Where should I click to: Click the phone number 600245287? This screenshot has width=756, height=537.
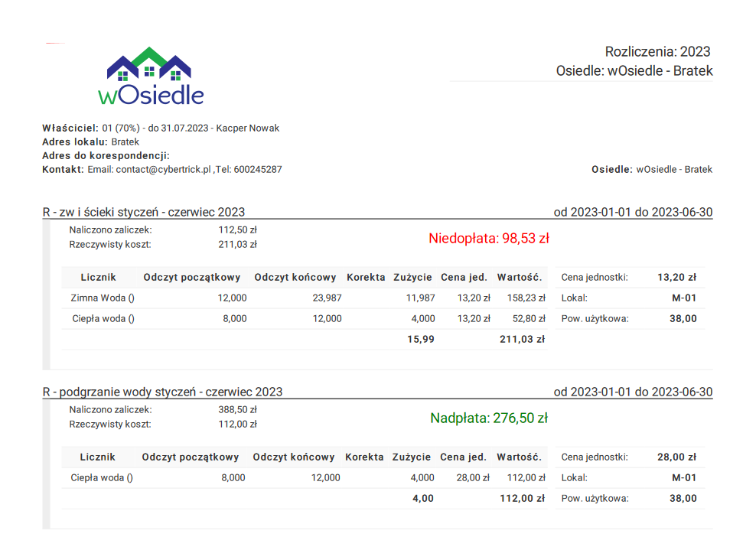[257, 169]
